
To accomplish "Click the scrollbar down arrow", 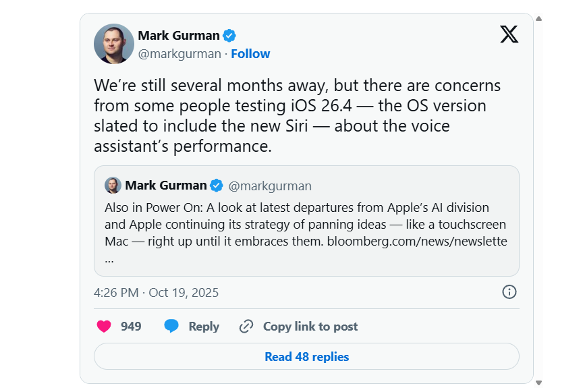I will (x=538, y=383).
